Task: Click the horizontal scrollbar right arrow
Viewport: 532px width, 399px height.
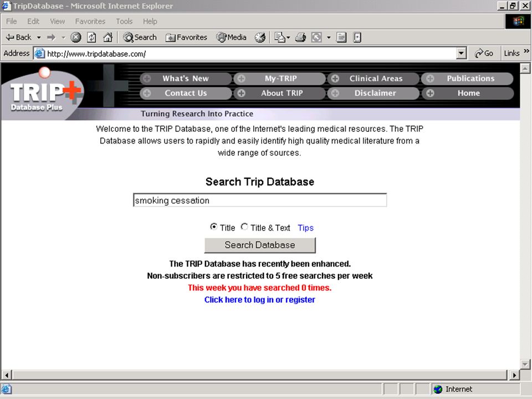Action: 514,375
